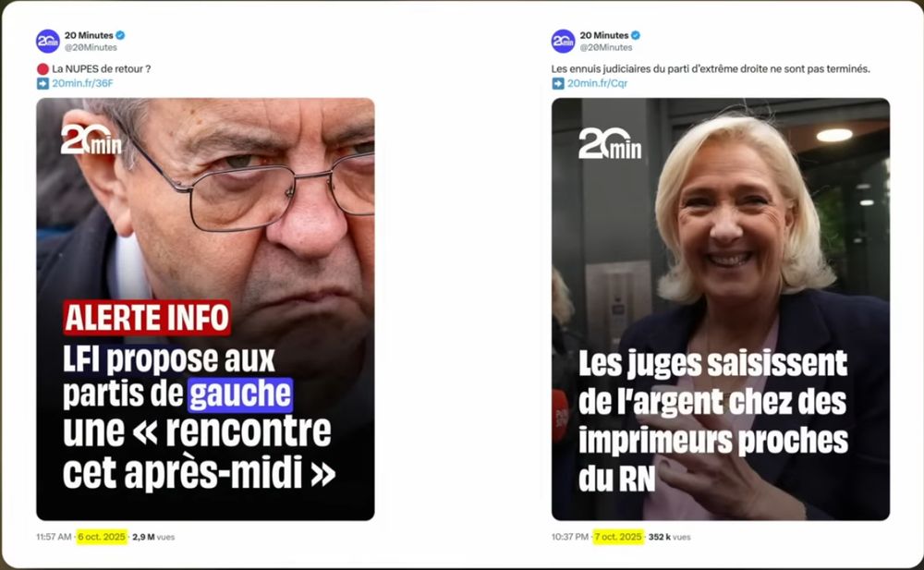This screenshot has height=570, width=924.
Task: Click the 2,9 M vues count
Action: tap(153, 537)
